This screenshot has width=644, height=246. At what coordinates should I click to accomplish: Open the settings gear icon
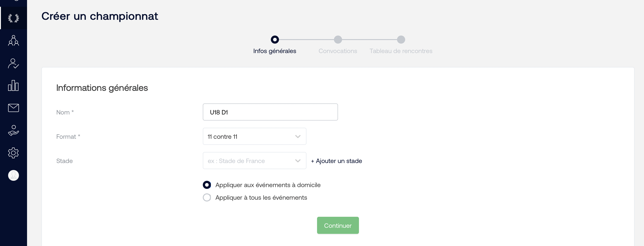14,153
